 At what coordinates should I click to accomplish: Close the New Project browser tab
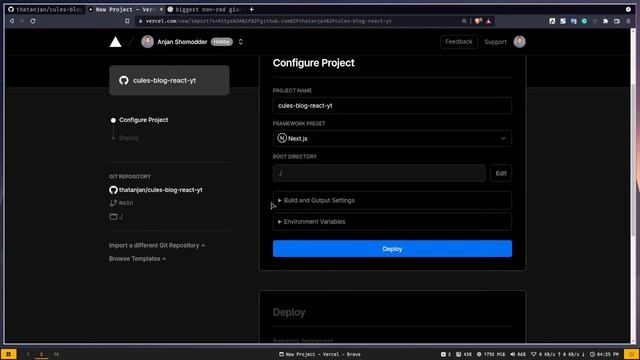161,9
